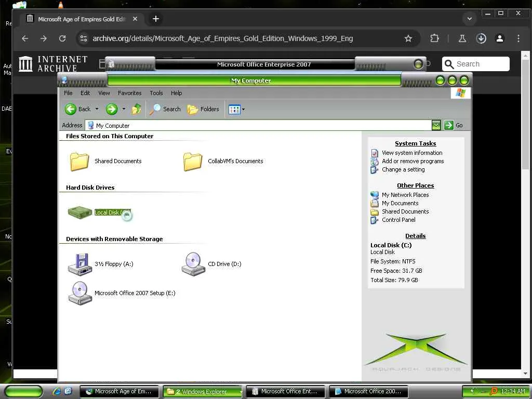The height and width of the screenshot is (399, 532).
Task: Launch Internet Explorer from quick launch
Action: pyautogui.click(x=57, y=392)
